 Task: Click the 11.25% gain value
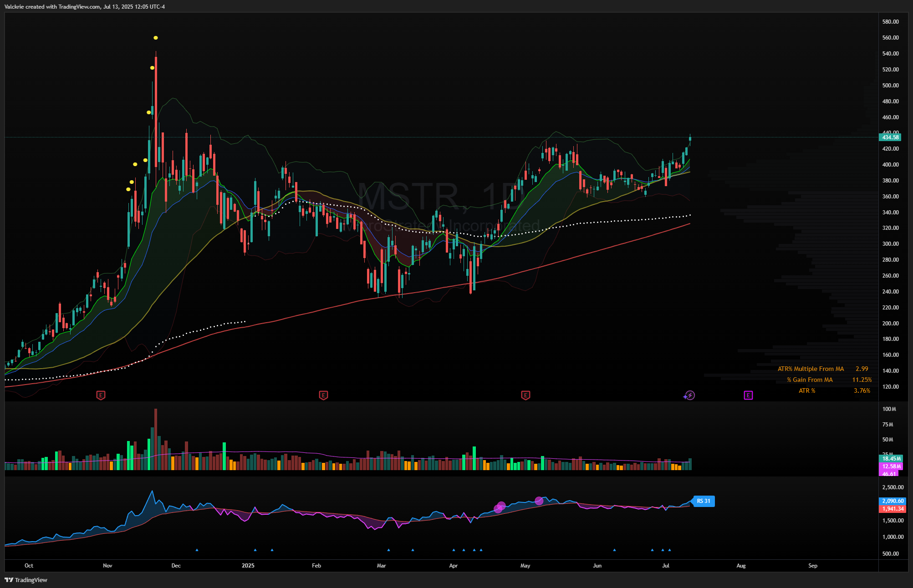coord(862,380)
